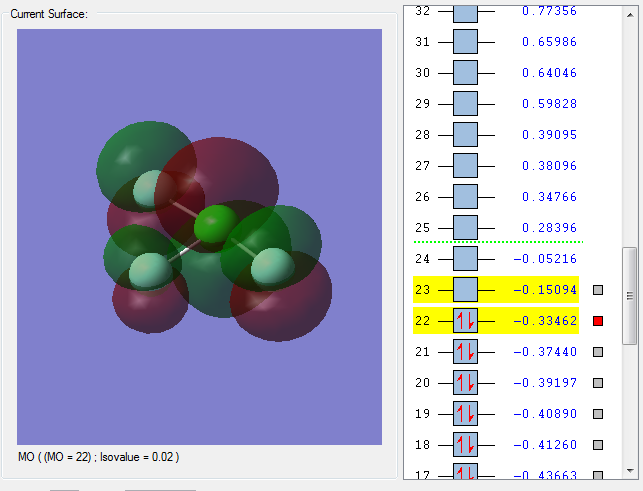Screen dimensions: 643x491
Task: Select the orbital 19 occupancy box
Action: pyautogui.click(x=465, y=414)
